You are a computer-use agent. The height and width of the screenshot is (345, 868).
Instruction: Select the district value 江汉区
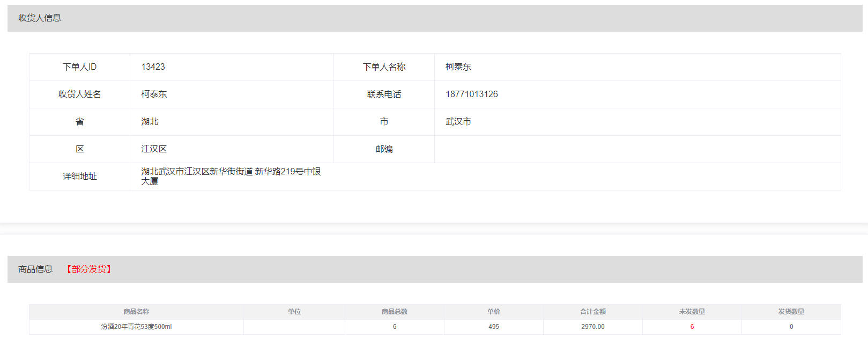coord(154,149)
